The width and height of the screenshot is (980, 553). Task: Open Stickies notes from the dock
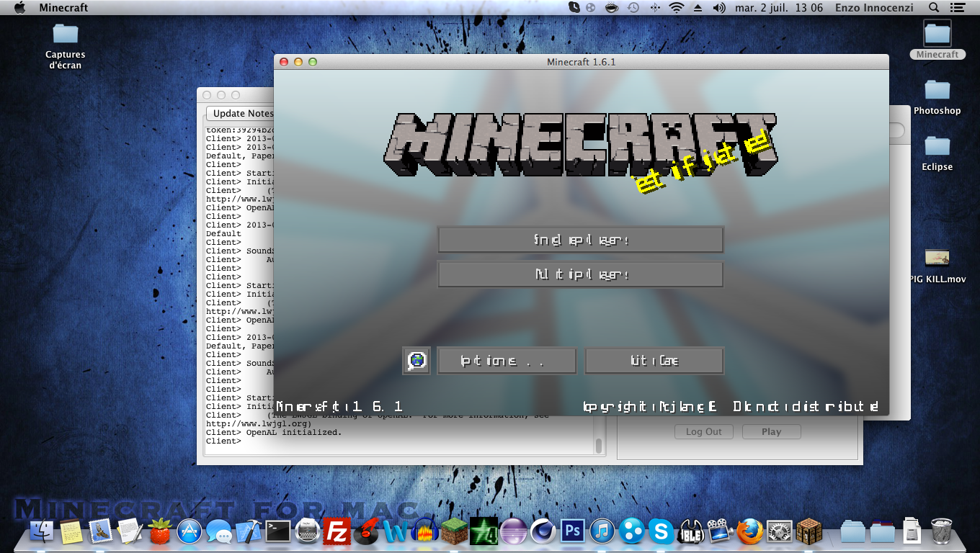pyautogui.click(x=71, y=531)
